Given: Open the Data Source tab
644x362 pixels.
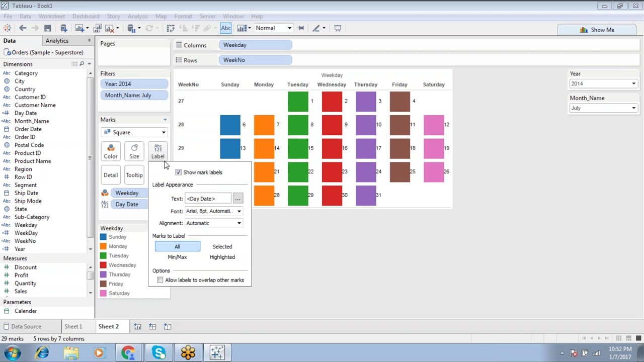Looking at the screenshot, I should [23, 327].
